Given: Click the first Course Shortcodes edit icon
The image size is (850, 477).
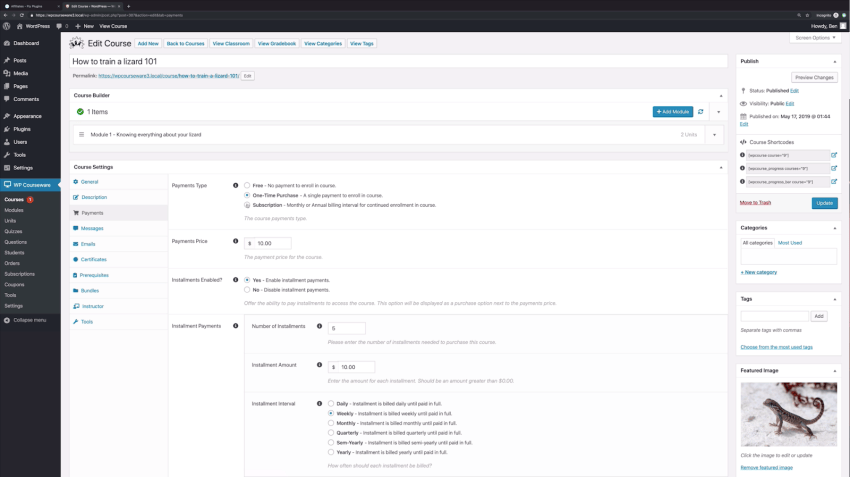Looking at the screenshot, I should pos(834,155).
